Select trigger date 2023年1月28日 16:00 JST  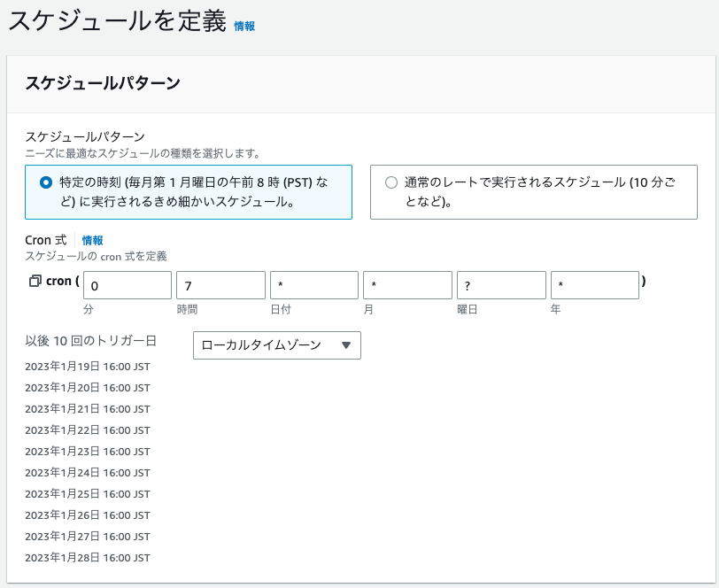pyautogui.click(x=86, y=558)
